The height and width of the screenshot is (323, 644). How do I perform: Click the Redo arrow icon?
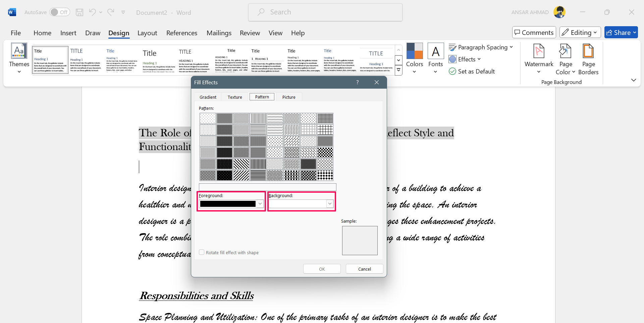[x=111, y=12]
